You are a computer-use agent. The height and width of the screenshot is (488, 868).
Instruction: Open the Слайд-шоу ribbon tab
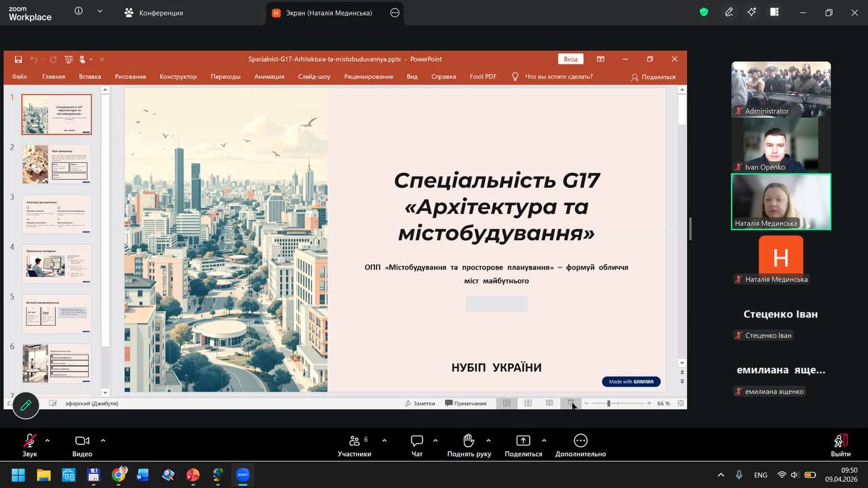coord(314,77)
